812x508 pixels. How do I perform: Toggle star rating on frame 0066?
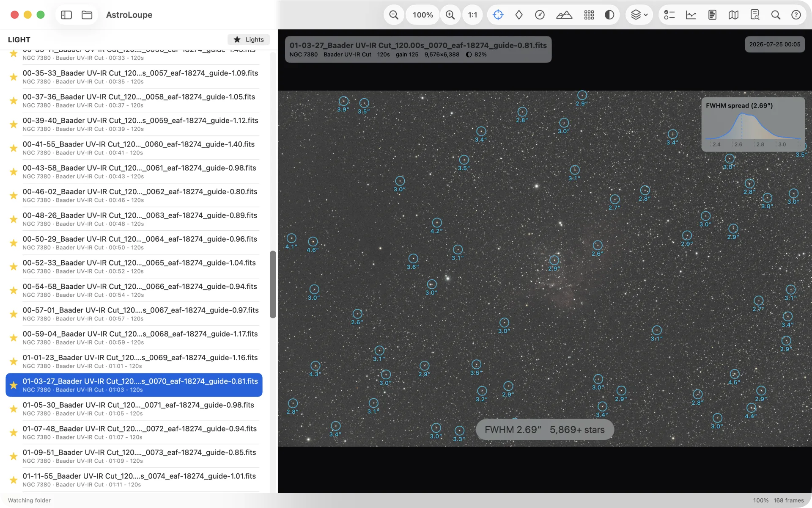tap(14, 290)
